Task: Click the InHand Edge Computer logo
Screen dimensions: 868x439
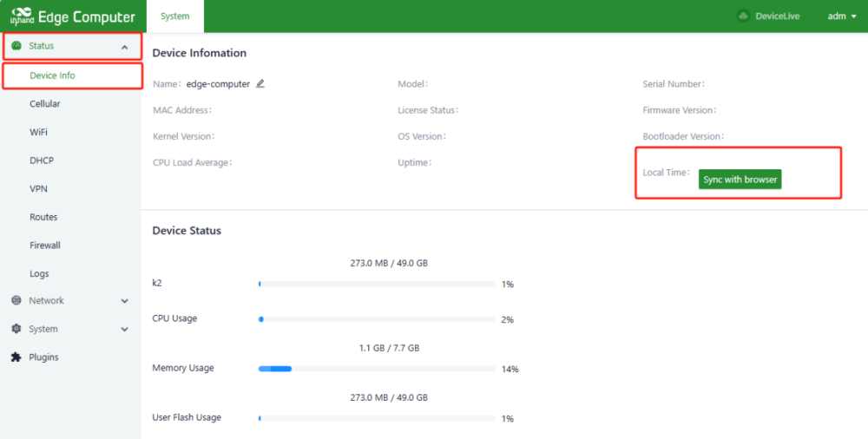Action: 71,16
